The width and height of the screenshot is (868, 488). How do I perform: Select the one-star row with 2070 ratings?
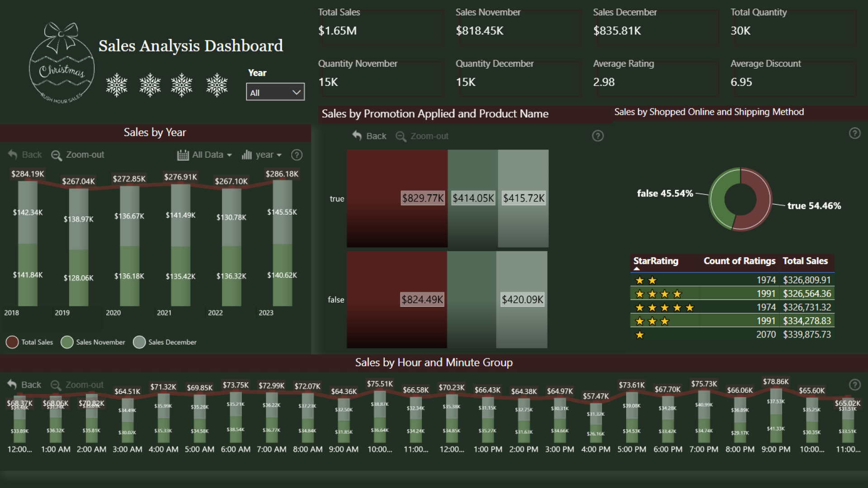click(x=732, y=334)
